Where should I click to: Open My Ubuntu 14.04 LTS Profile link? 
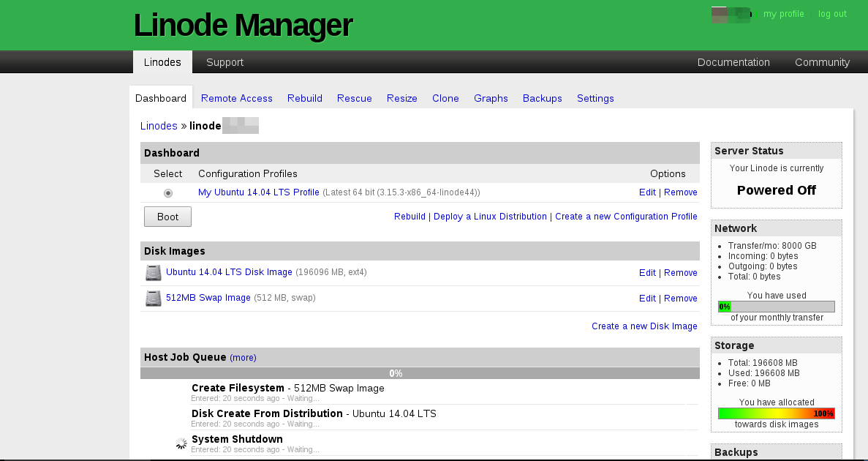259,192
